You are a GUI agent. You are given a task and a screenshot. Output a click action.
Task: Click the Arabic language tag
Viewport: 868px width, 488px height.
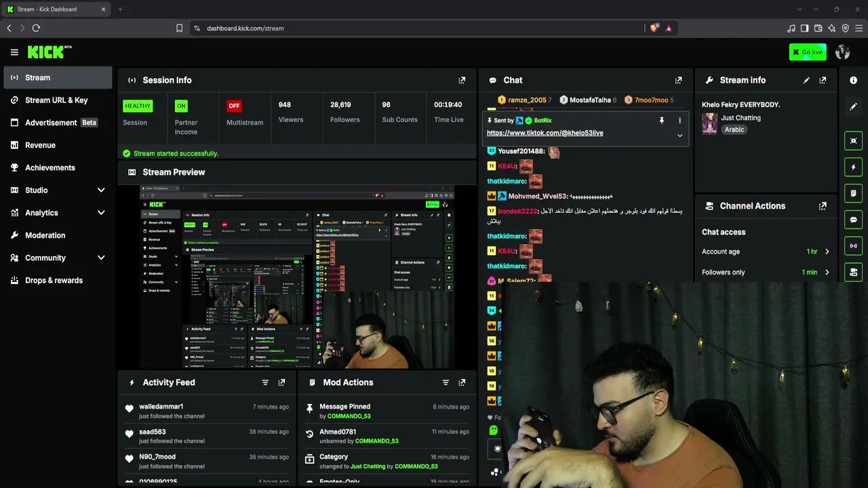(x=734, y=129)
